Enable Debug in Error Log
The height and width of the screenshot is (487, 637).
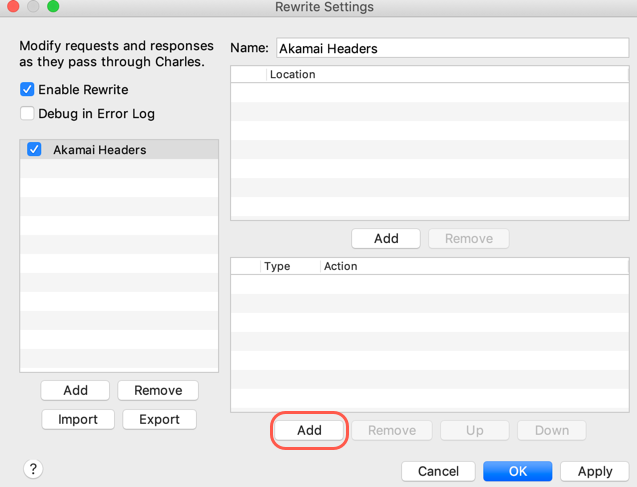[28, 114]
